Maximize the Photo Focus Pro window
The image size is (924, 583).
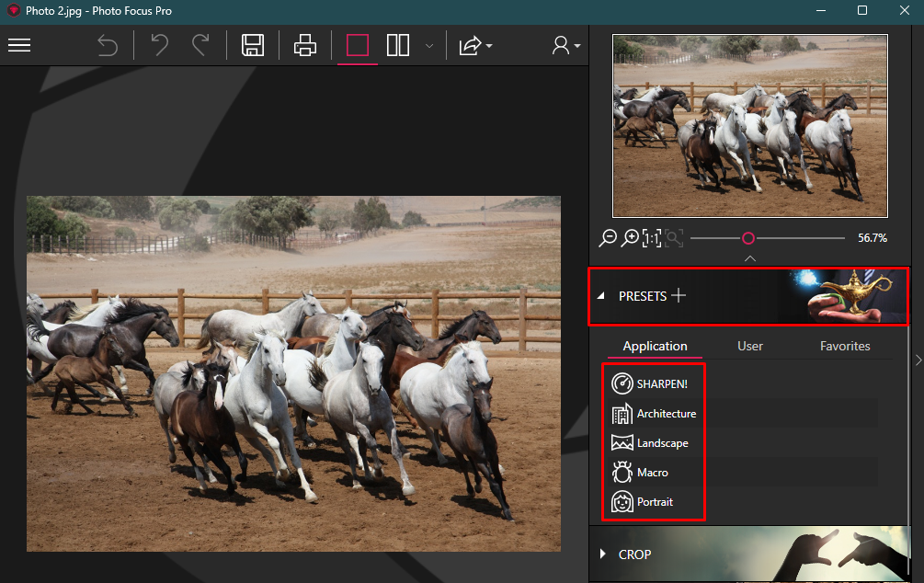click(x=862, y=11)
